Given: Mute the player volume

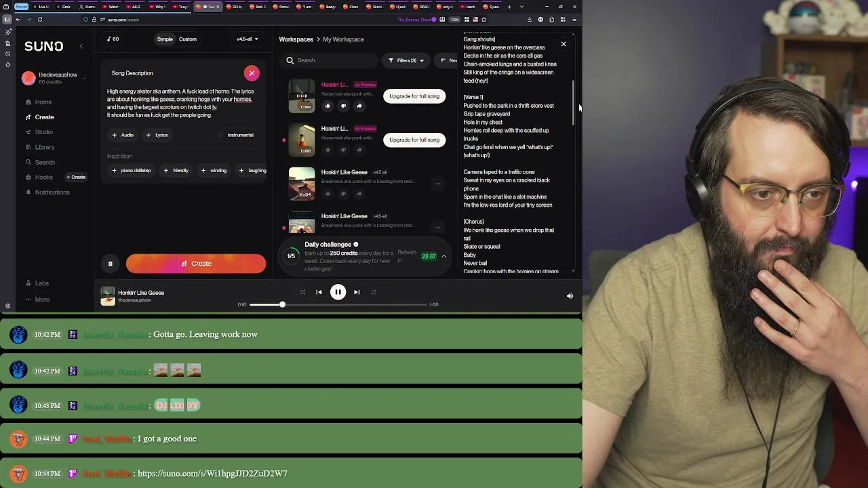Looking at the screenshot, I should click(570, 296).
